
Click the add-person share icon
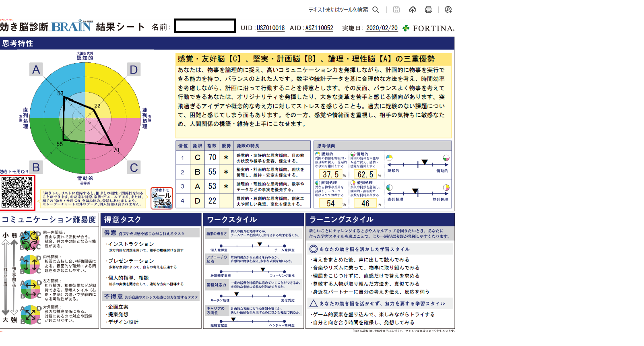click(448, 10)
